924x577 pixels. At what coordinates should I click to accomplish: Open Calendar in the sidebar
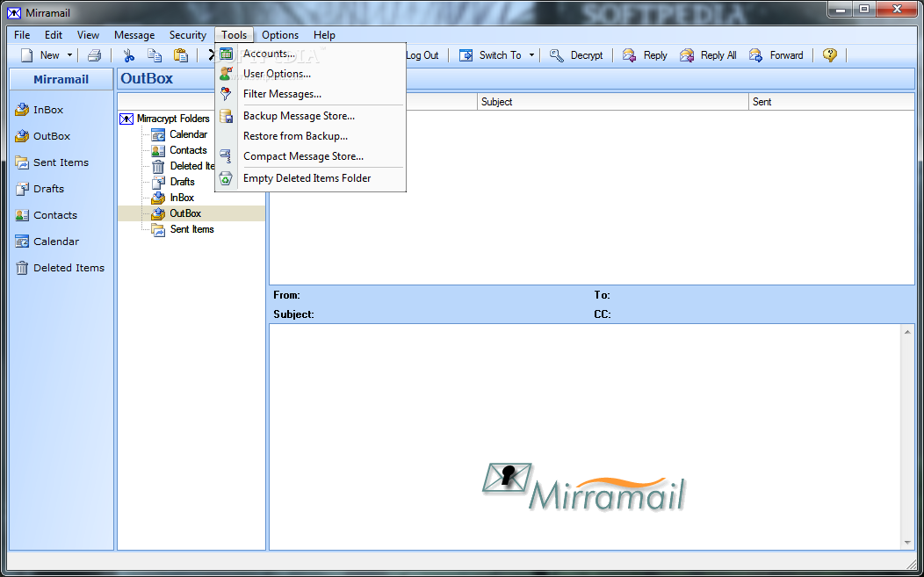tap(47, 242)
